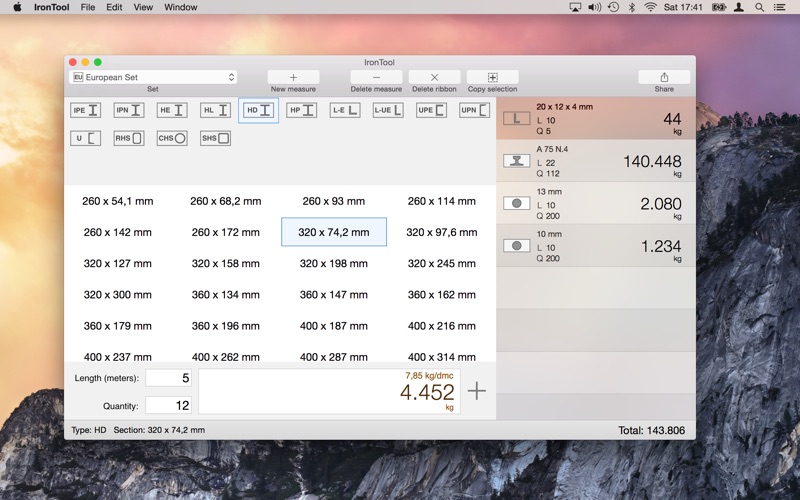
Task: Select the L-E angle profile icon
Action: [x=344, y=111]
